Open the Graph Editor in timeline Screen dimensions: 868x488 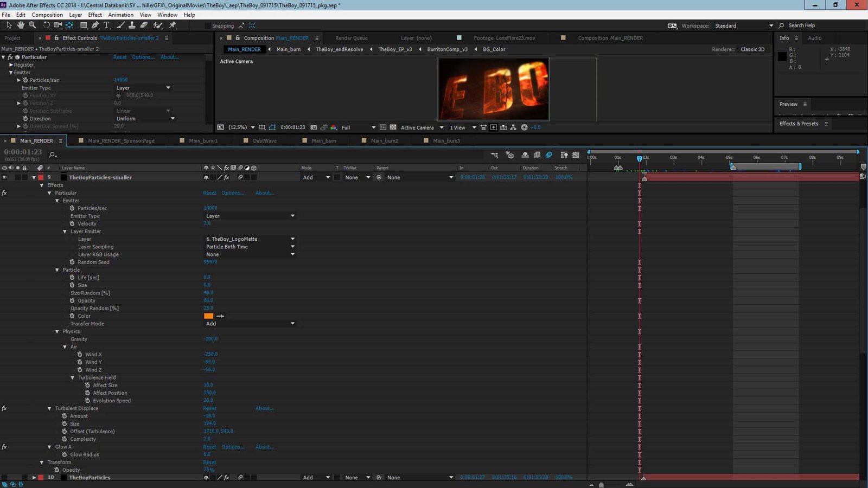576,155
